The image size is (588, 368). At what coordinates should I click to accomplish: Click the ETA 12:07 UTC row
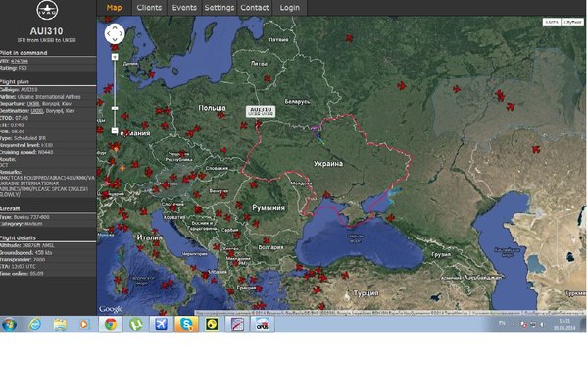[x=48, y=267]
